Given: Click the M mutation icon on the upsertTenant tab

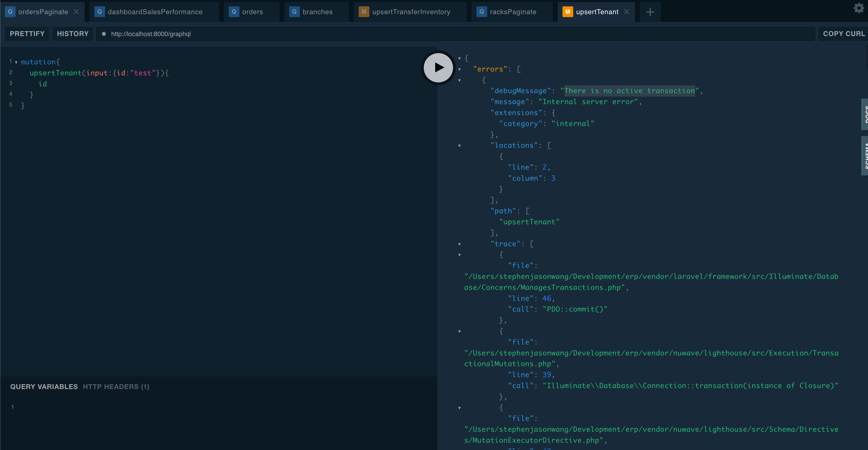Looking at the screenshot, I should tap(568, 11).
